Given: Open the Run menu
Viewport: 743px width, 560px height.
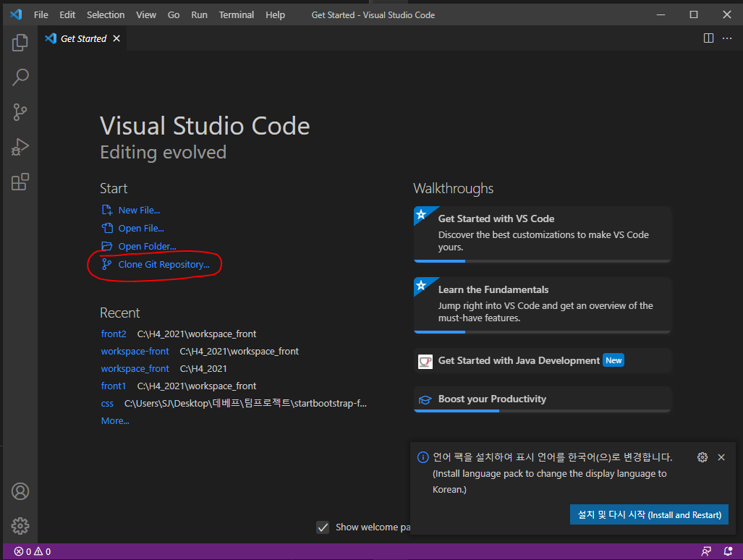Looking at the screenshot, I should 199,14.
